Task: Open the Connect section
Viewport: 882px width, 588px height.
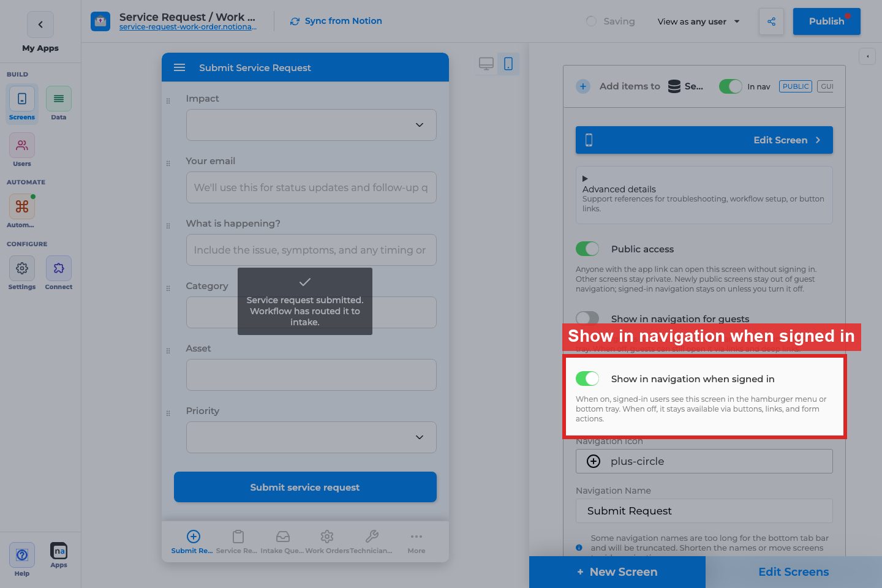Action: pos(59,273)
